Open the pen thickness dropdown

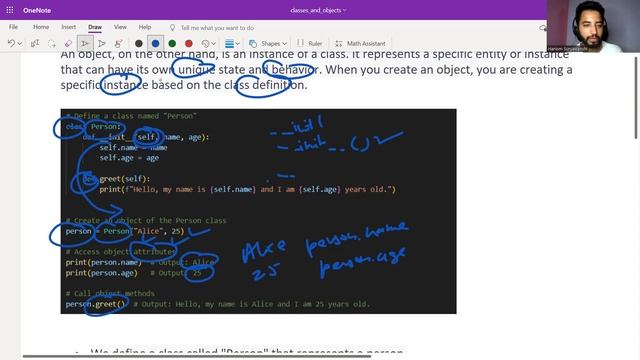pyautogui.click(x=232, y=43)
